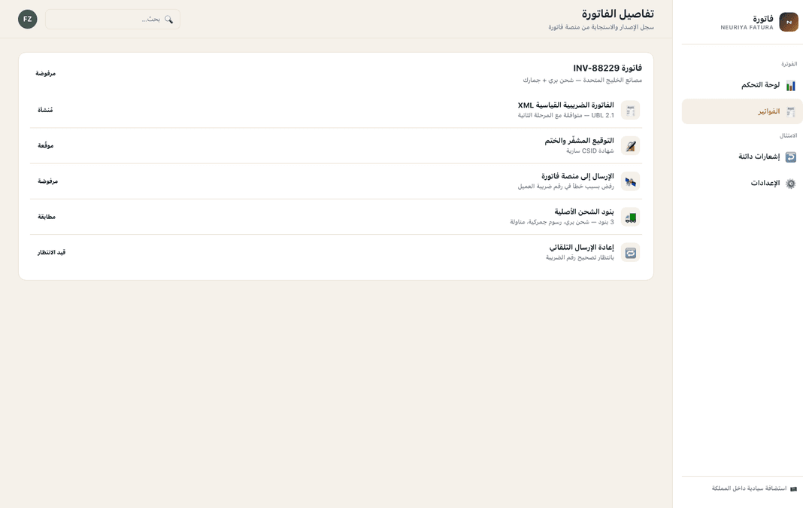Click the مرفوضة status badge in invoice header
This screenshot has height=508, width=812.
(x=46, y=74)
